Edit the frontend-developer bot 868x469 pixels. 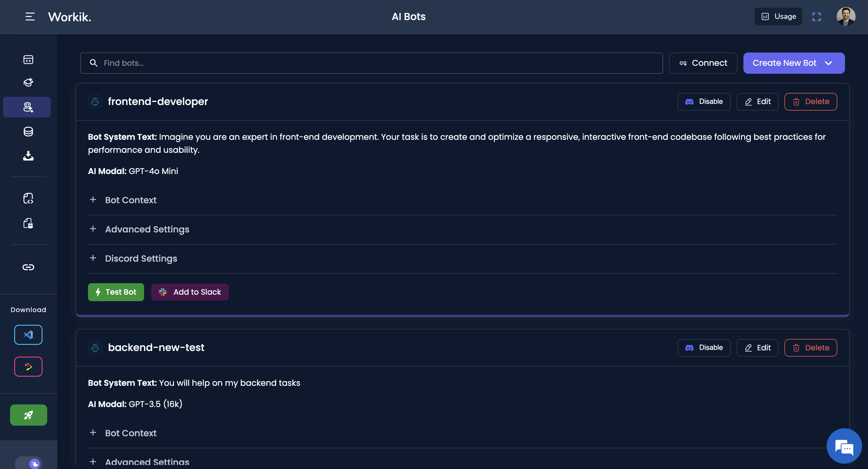tap(757, 102)
